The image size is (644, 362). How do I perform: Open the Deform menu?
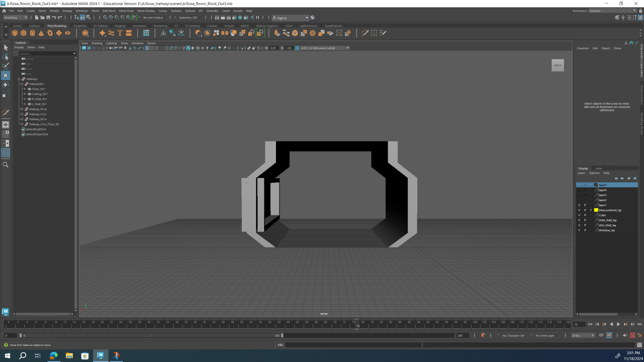point(190,11)
